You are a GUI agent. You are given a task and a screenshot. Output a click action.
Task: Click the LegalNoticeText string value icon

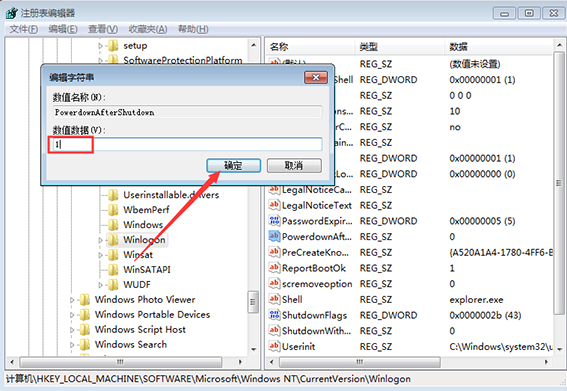pos(274,205)
